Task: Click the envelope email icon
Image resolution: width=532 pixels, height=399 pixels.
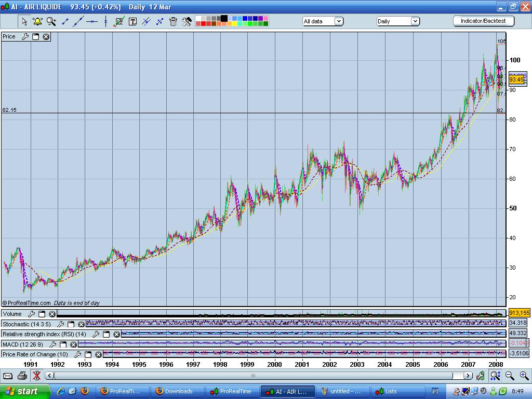Action: pyautogui.click(x=7, y=376)
